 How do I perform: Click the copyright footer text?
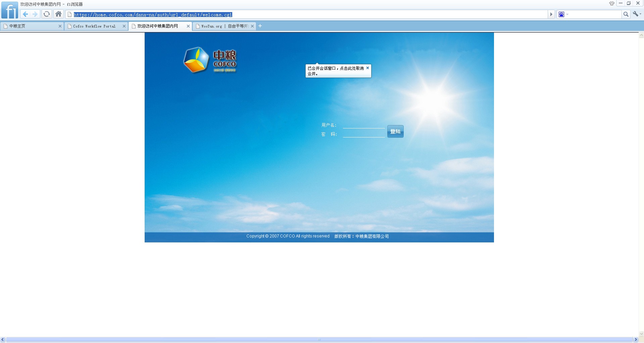click(288, 236)
